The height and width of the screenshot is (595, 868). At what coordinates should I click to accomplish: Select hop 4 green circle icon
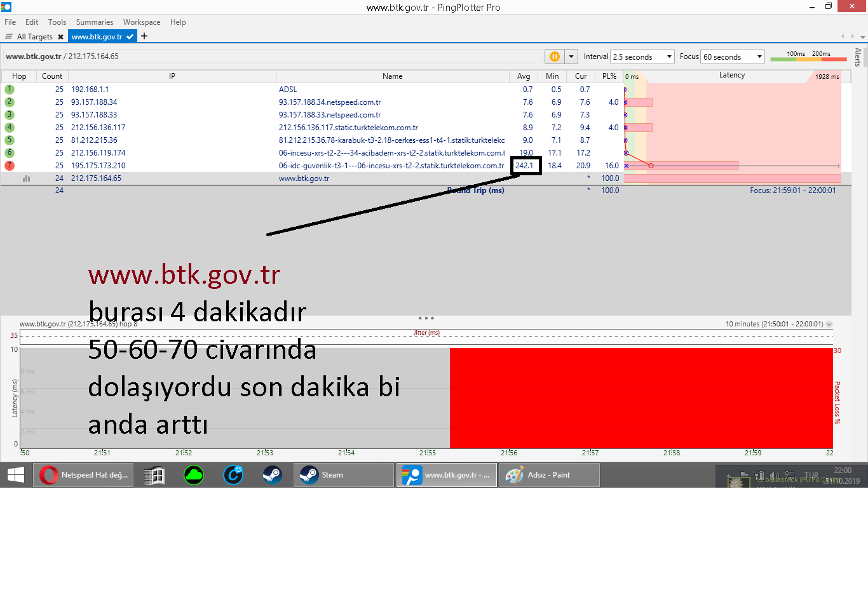[x=10, y=128]
